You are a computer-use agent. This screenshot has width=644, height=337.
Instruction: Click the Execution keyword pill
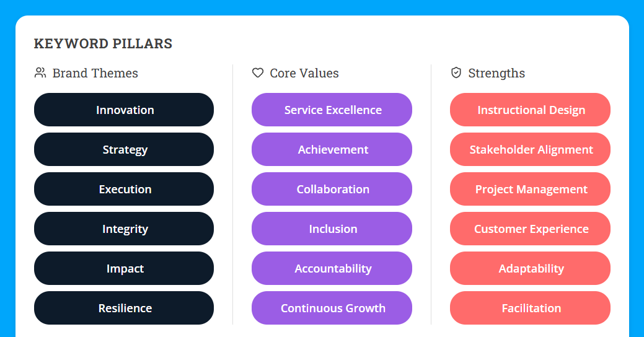coord(124,189)
